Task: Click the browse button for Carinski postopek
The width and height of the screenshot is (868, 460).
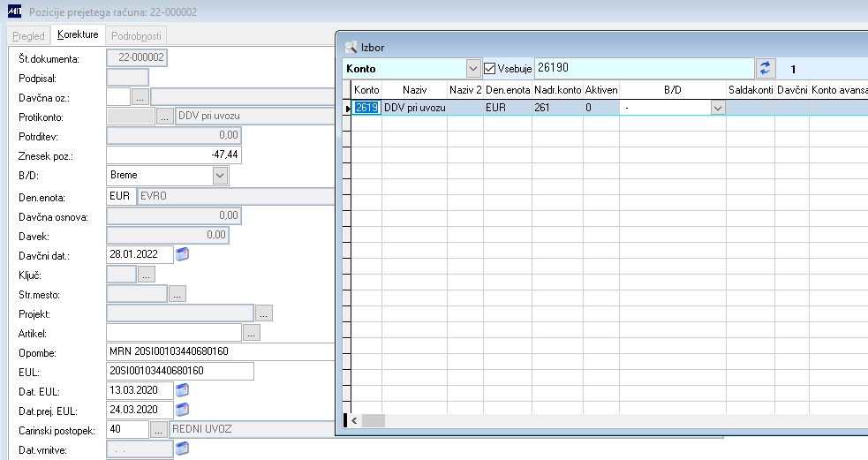Action: click(158, 430)
